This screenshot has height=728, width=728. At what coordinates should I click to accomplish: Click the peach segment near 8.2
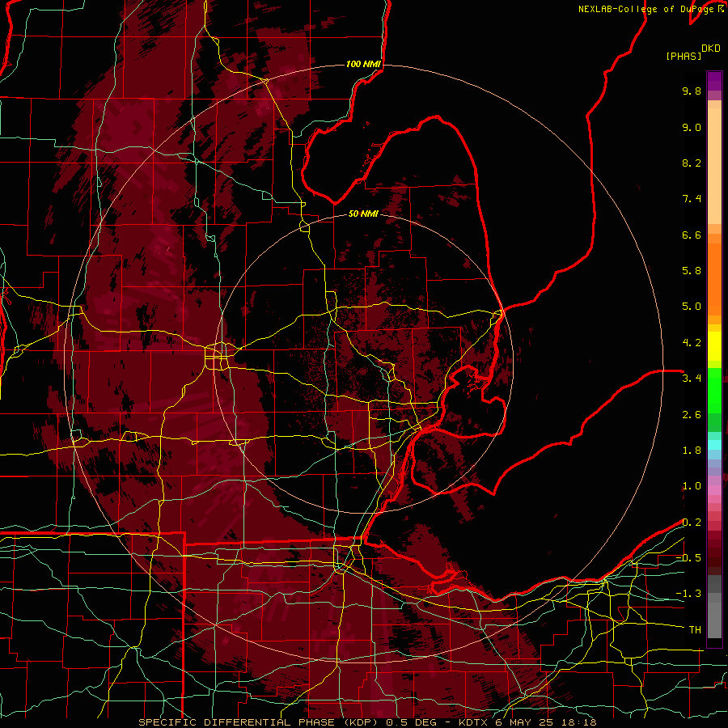pyautogui.click(x=714, y=166)
